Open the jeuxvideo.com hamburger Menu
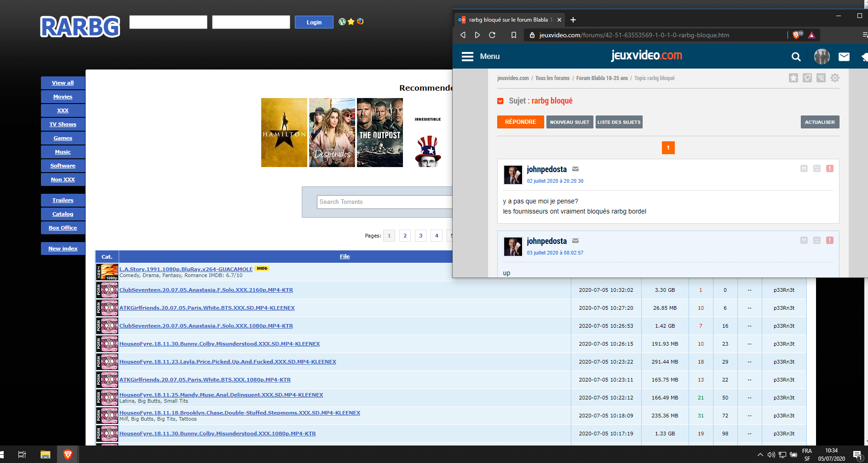The height and width of the screenshot is (463, 868). pos(481,56)
